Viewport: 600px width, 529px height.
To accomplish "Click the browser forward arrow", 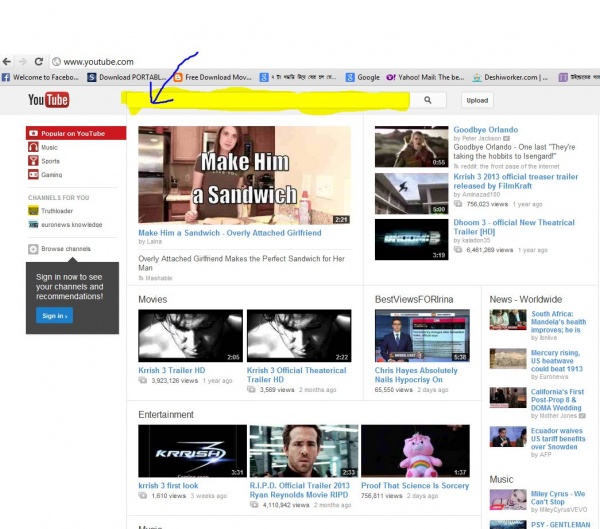I will (23, 61).
